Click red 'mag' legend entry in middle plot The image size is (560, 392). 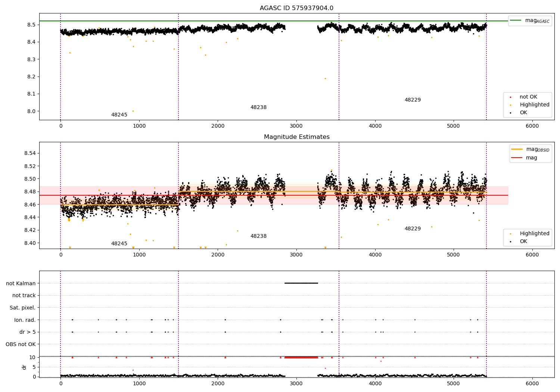coord(524,158)
